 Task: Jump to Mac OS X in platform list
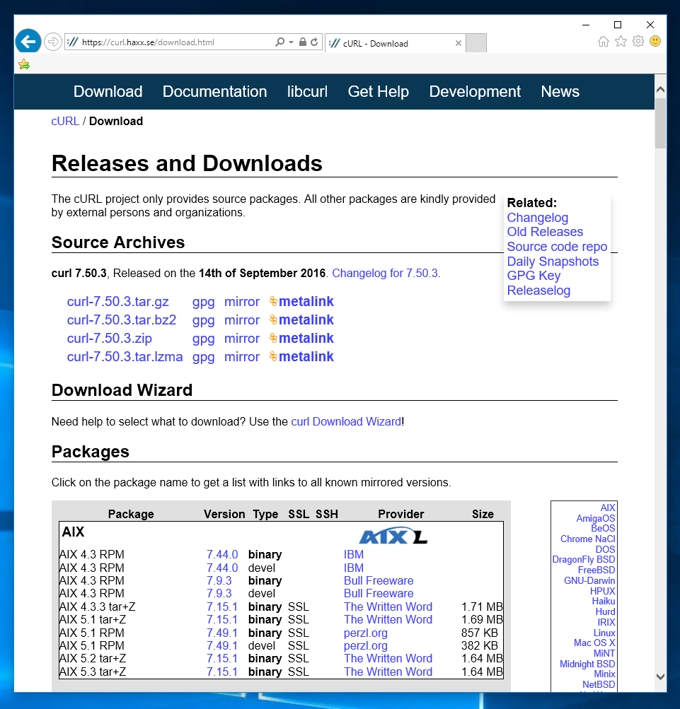pos(594,643)
